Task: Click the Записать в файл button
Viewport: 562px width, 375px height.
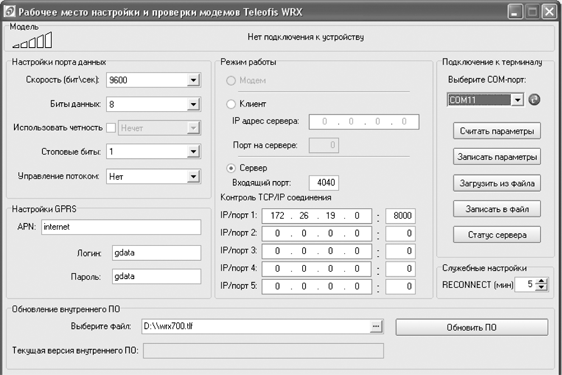Action: point(497,209)
